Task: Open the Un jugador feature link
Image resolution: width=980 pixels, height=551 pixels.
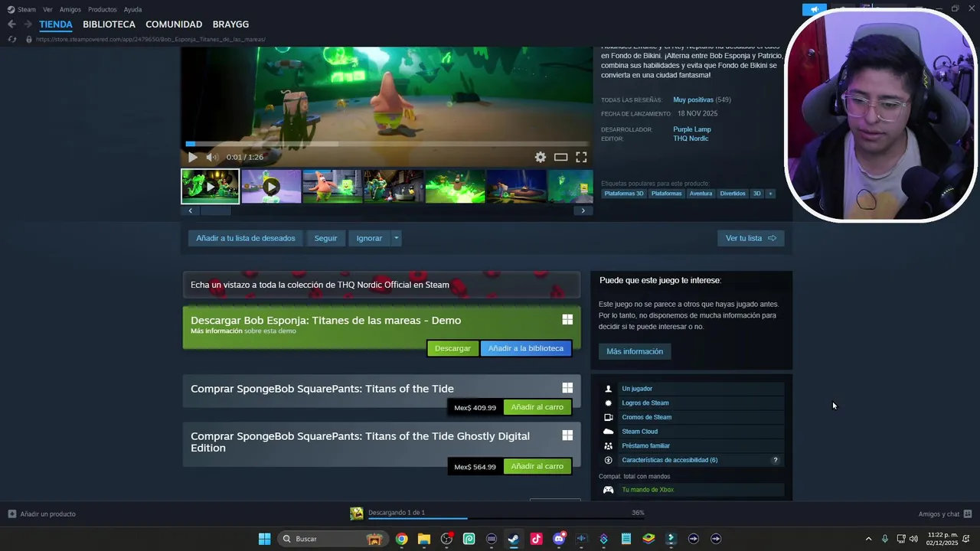Action: (637, 389)
